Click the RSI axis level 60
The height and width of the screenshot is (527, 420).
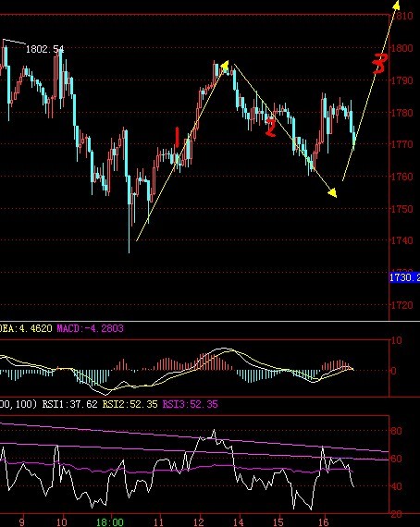click(397, 459)
